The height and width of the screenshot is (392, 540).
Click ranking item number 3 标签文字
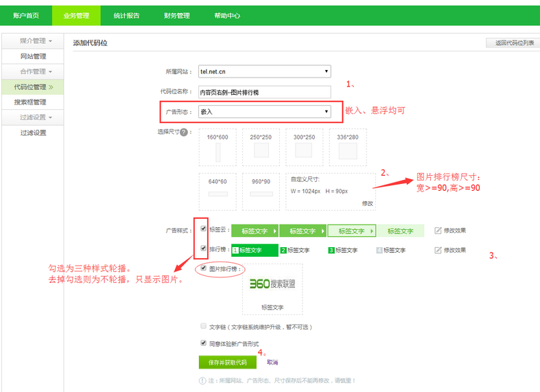coord(343,251)
